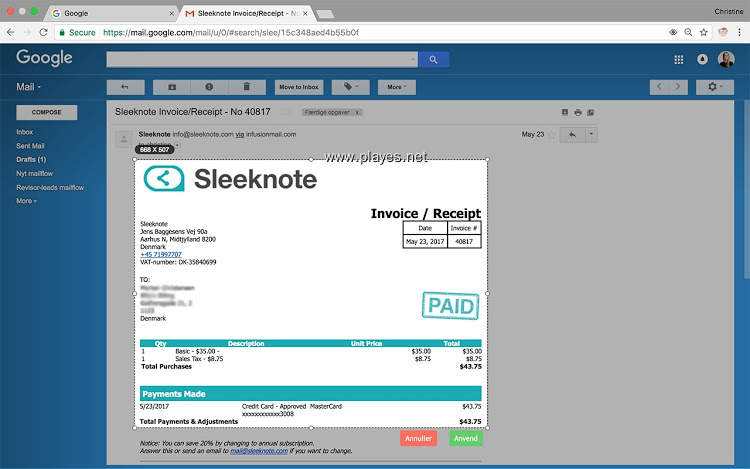The width and height of the screenshot is (750, 469).
Task: Expand More labels in sidebar
Action: tap(26, 201)
